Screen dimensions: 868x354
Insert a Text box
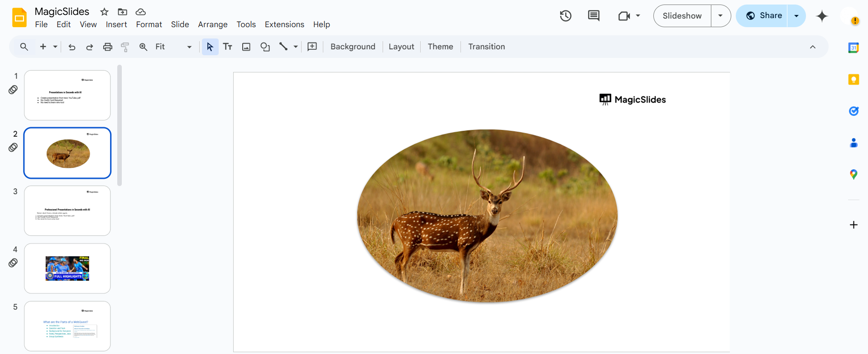click(x=228, y=47)
